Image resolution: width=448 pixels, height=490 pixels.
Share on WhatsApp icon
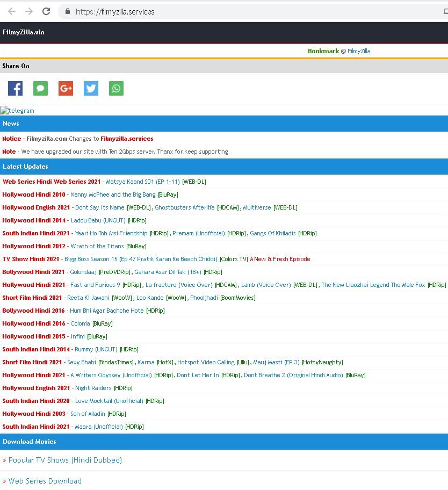(x=116, y=88)
